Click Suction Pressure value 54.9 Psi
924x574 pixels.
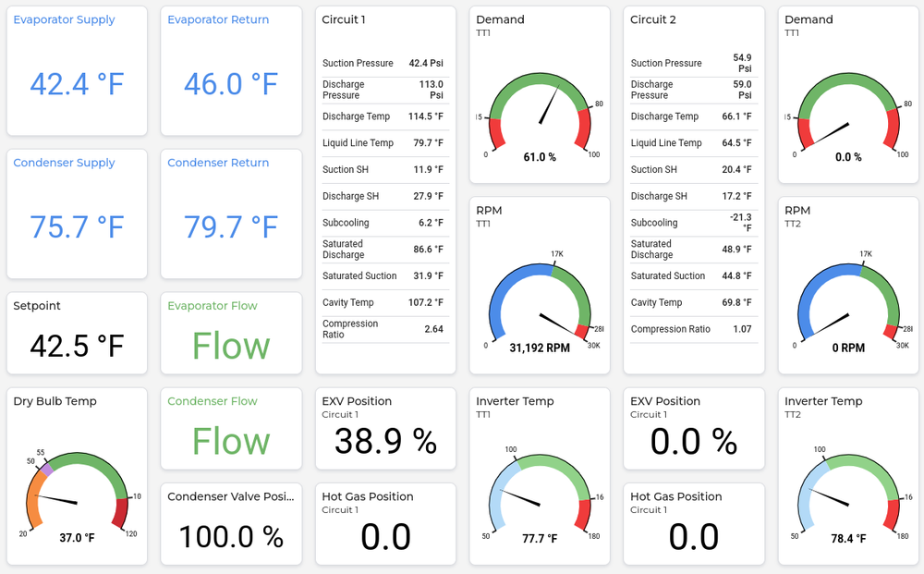coord(743,63)
